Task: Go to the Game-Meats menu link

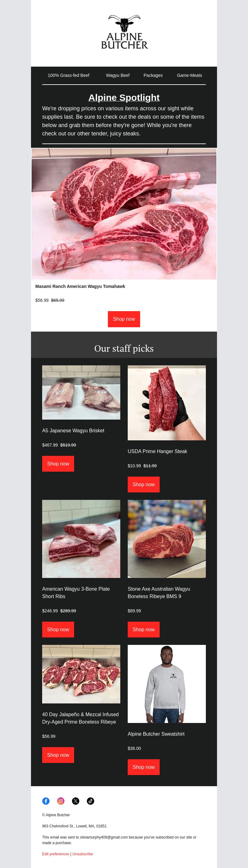Action: (x=189, y=75)
